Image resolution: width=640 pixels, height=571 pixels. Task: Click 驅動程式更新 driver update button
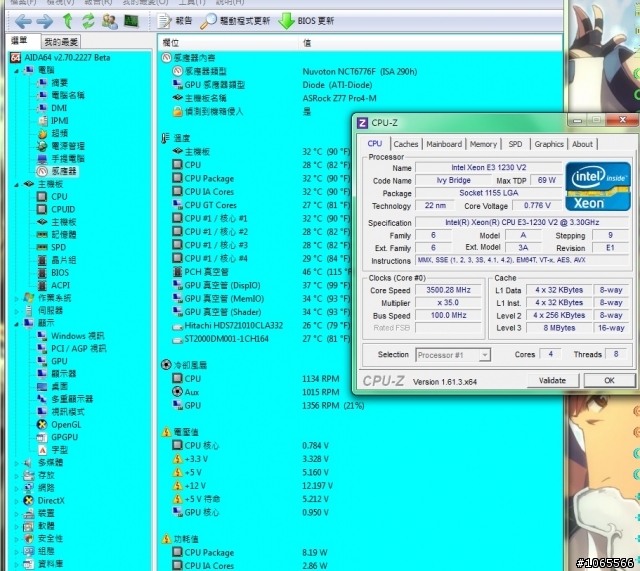(x=235, y=21)
